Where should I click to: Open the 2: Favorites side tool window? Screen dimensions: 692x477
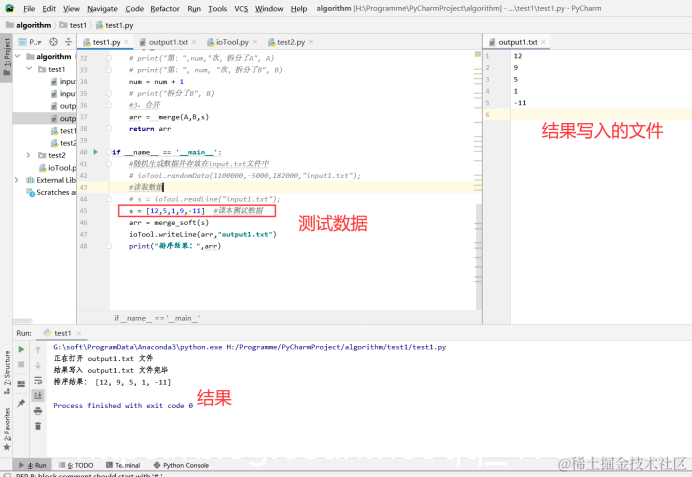point(7,429)
